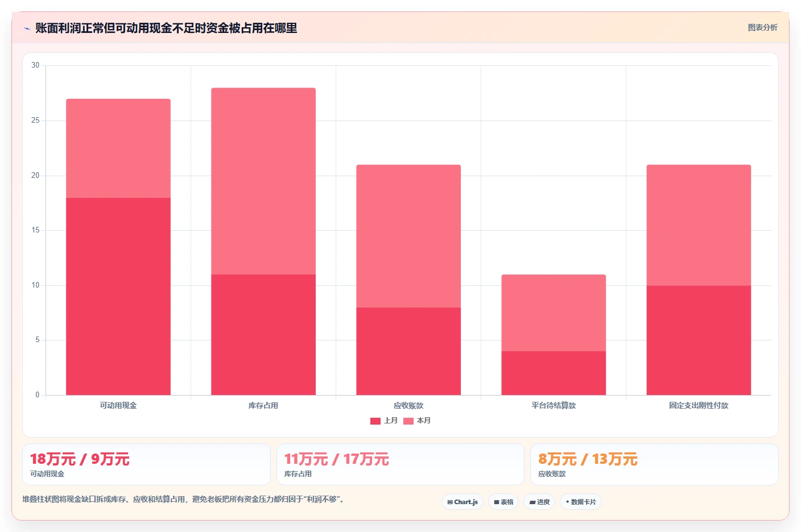The height and width of the screenshot is (532, 801).
Task: Click the 上月 bar segment for 固定支出刚性付款
Action: [699, 340]
